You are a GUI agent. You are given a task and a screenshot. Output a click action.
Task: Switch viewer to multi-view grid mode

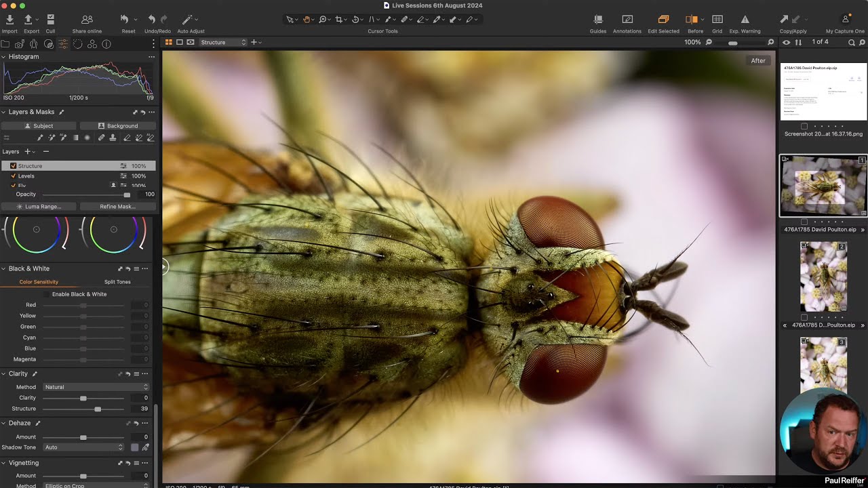pos(169,42)
